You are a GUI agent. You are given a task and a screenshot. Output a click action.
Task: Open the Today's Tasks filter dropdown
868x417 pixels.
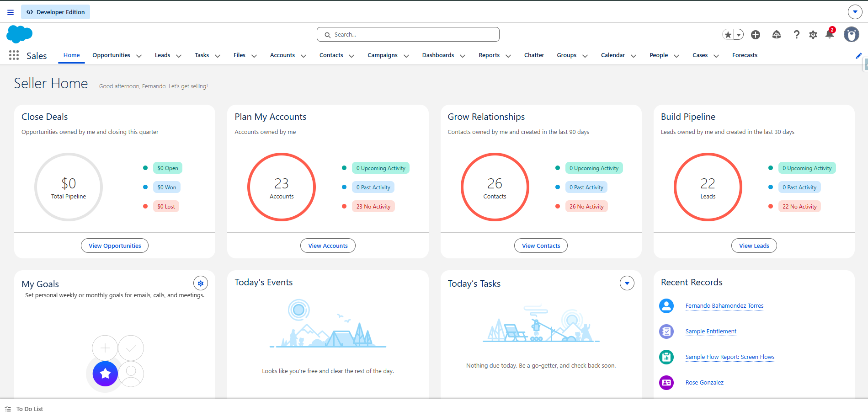click(x=627, y=283)
